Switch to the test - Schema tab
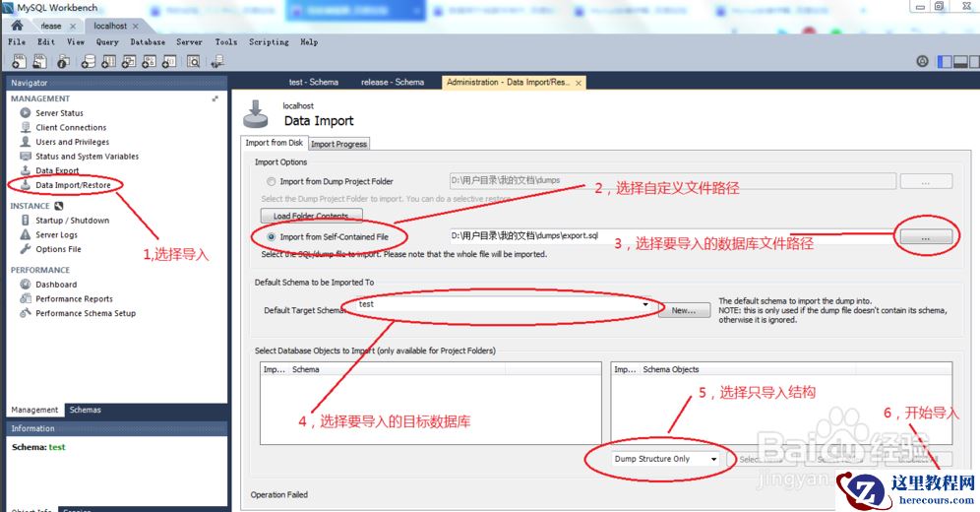Image resolution: width=980 pixels, height=512 pixels. pyautogui.click(x=314, y=82)
